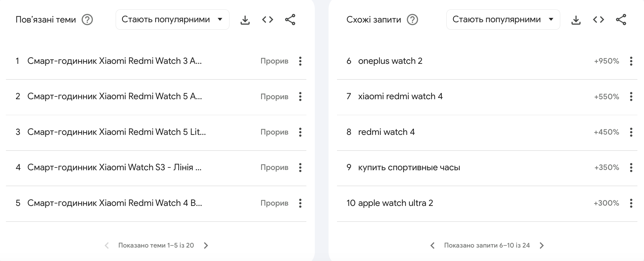Click the +300% value for apple watch ultra 2
The height and width of the screenshot is (261, 644).
606,203
